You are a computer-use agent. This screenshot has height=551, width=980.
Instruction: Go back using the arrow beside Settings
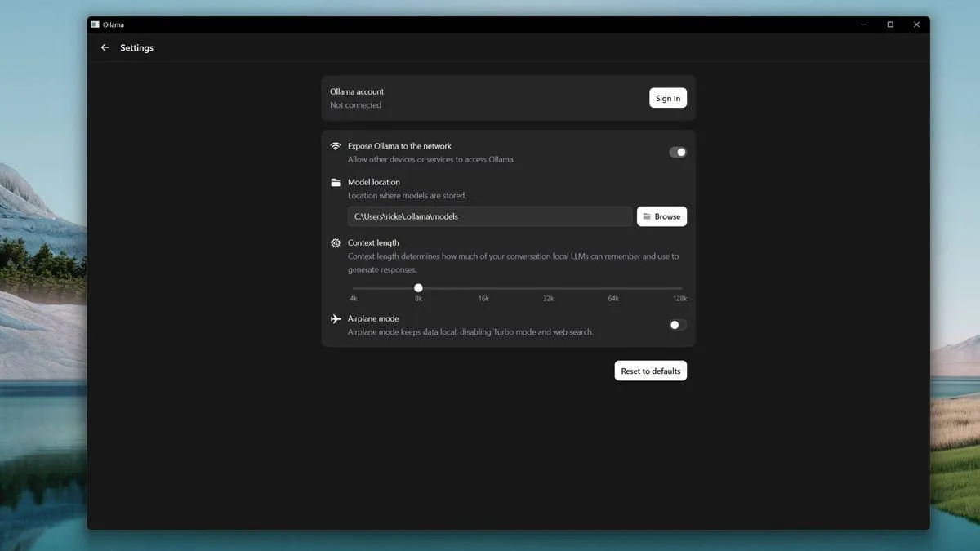(105, 47)
